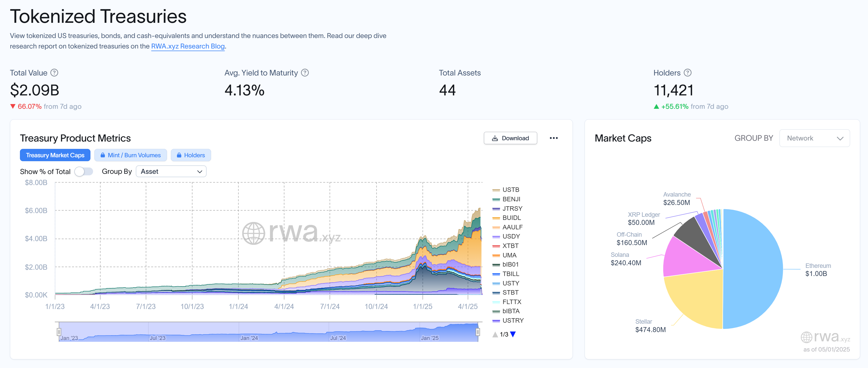Click the Avg. Yield to Maturity question mark icon

click(305, 72)
